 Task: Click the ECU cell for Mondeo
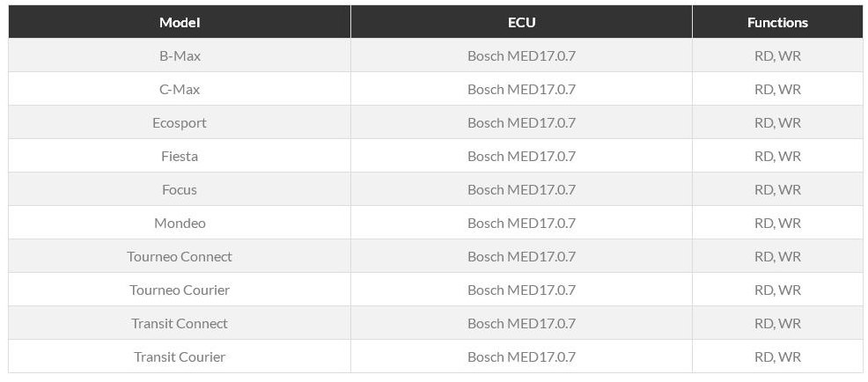pos(521,223)
